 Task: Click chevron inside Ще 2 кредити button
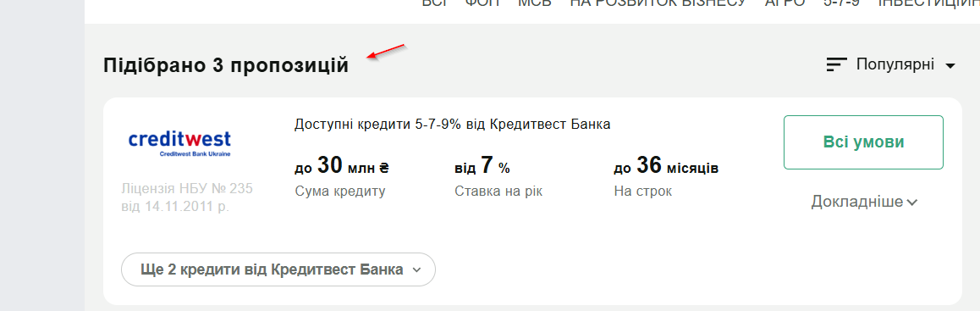417,270
